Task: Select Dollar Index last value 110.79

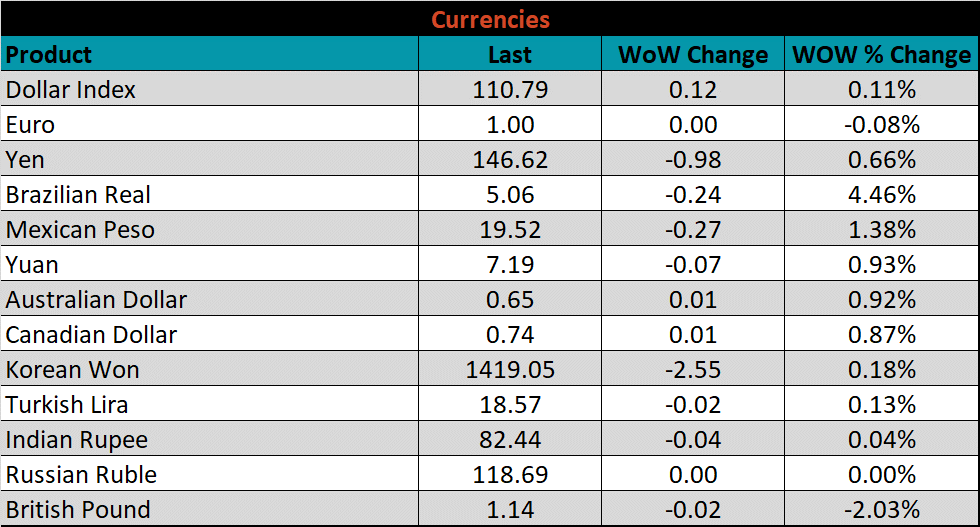Action: pyautogui.click(x=510, y=89)
